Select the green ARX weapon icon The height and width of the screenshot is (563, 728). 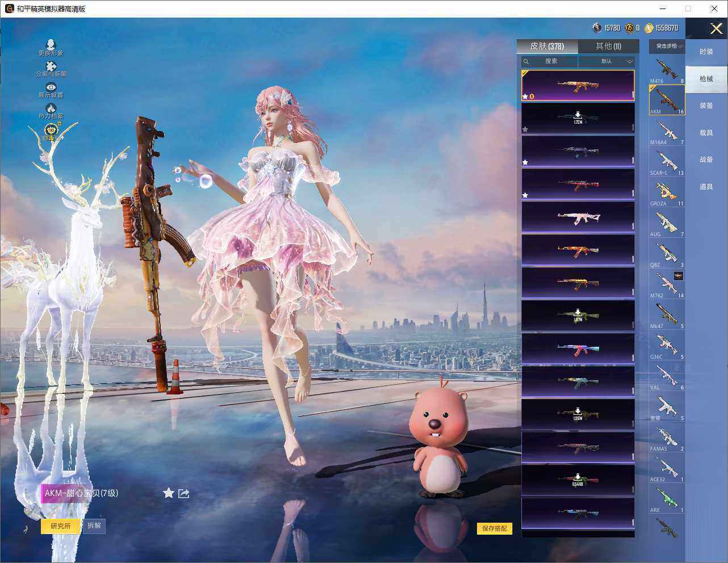click(x=667, y=499)
